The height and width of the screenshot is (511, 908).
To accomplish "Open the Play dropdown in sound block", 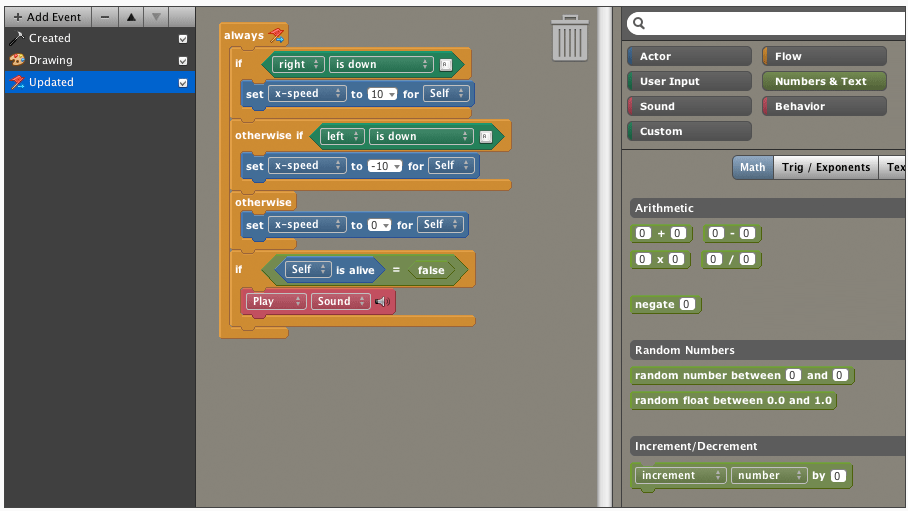I will pos(276,301).
